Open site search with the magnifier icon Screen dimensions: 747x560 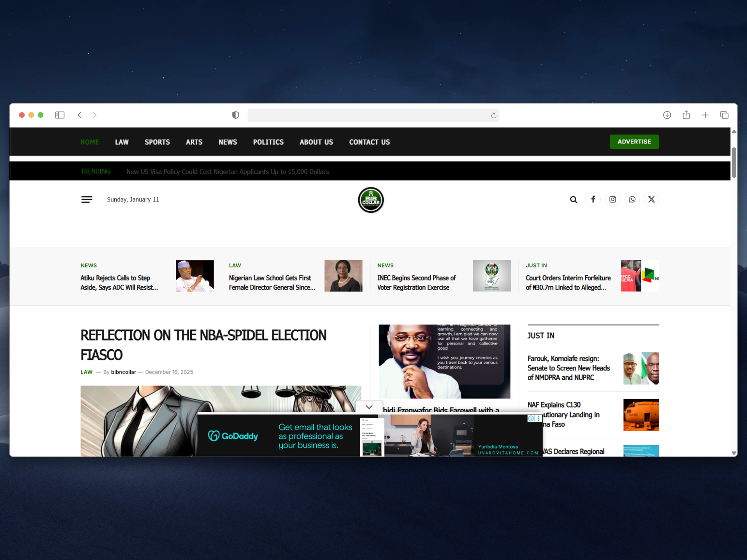pyautogui.click(x=573, y=199)
